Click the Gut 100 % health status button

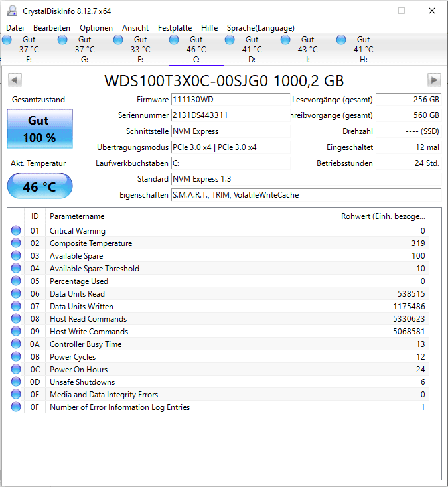[40, 129]
